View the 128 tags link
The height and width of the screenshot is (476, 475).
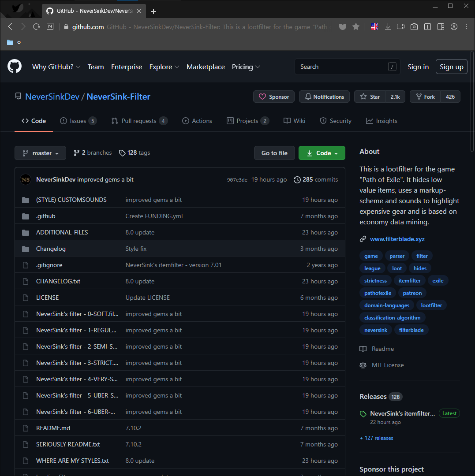[x=135, y=152]
